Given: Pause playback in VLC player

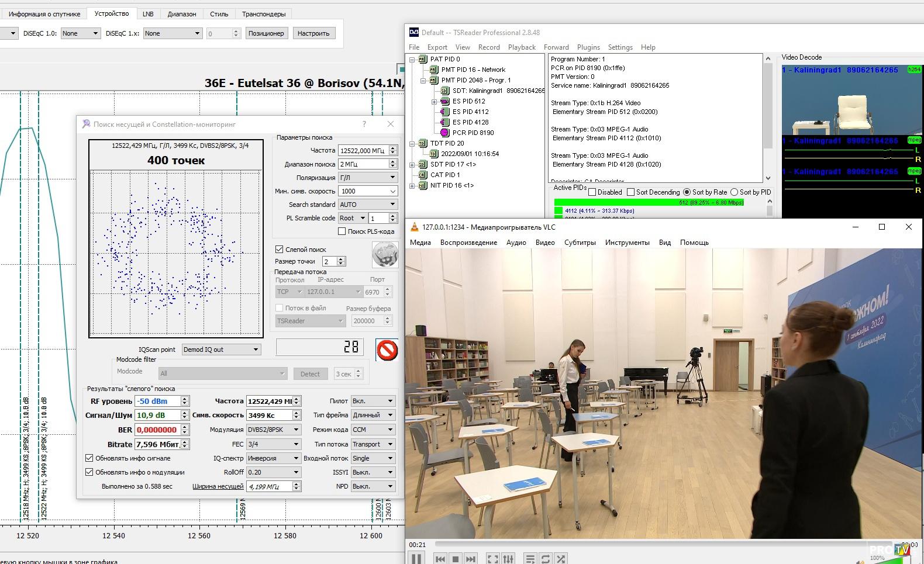Looking at the screenshot, I should 416,559.
